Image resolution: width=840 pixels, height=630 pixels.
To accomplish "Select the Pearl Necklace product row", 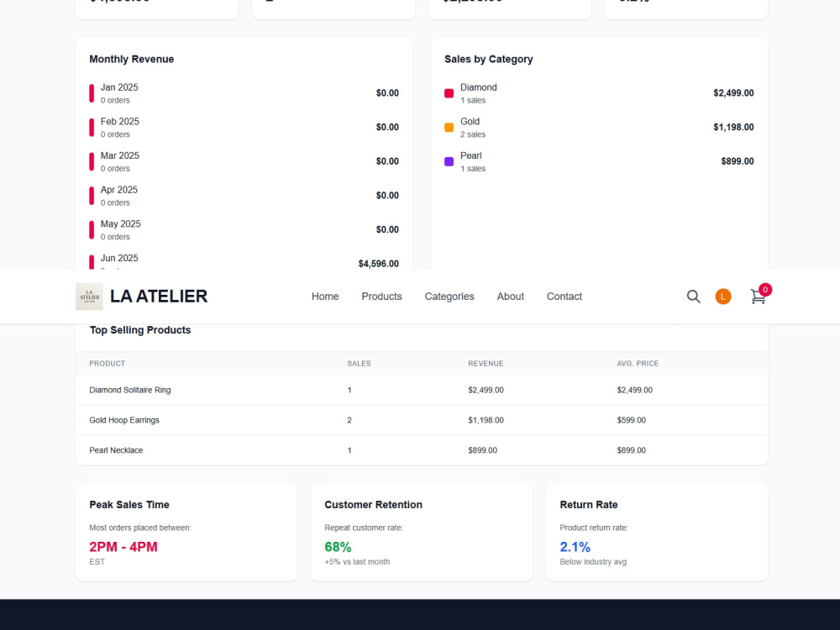I will pos(422,450).
